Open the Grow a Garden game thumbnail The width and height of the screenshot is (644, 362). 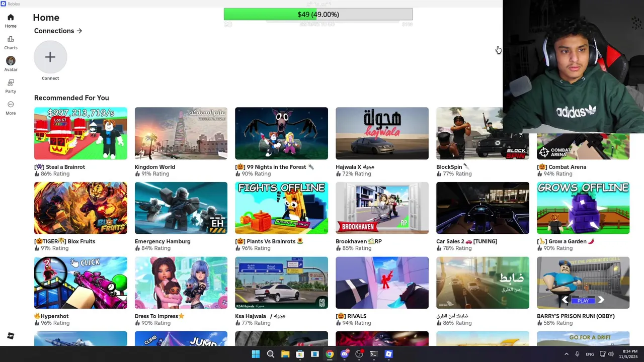pos(583,208)
